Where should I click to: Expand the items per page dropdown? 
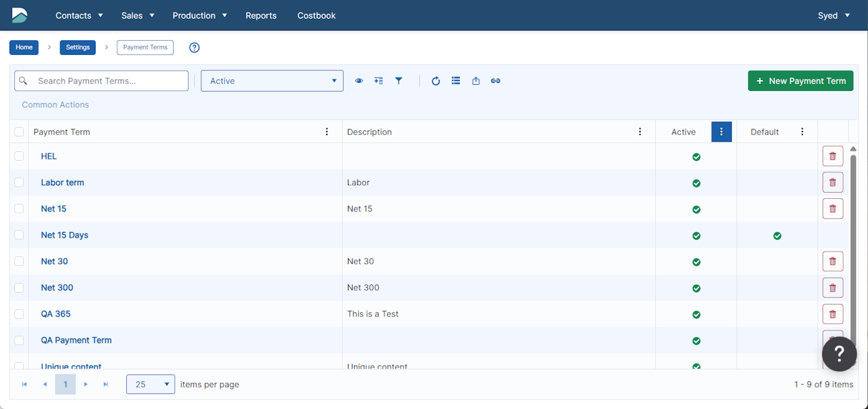point(151,385)
